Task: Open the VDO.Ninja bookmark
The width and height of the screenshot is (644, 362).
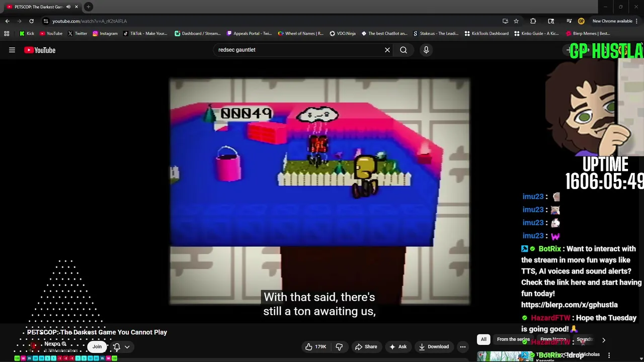Action: tap(343, 34)
